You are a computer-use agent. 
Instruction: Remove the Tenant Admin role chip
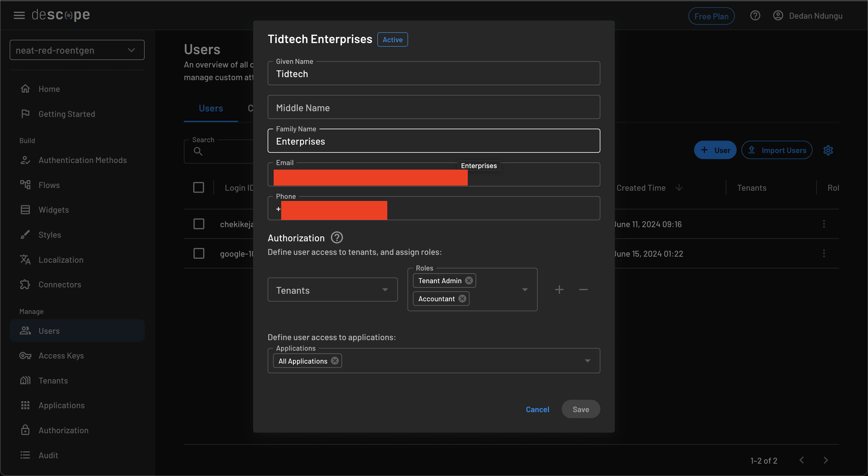point(469,280)
